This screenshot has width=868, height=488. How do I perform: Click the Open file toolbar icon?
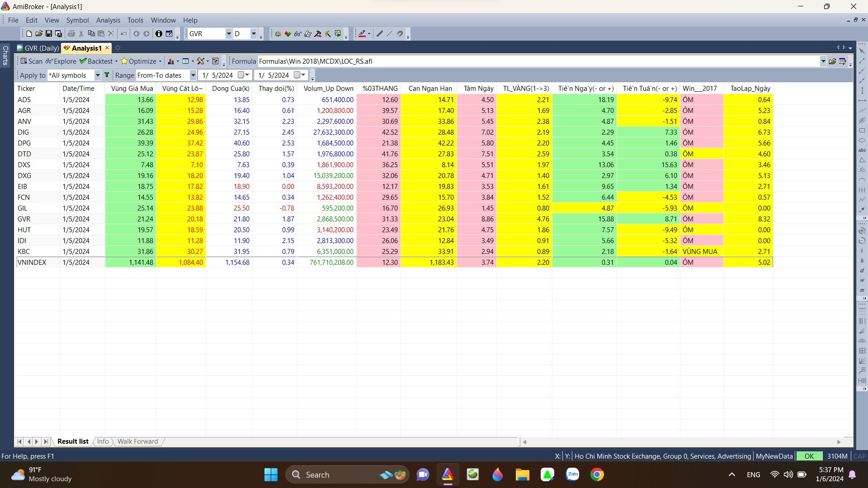(x=39, y=34)
